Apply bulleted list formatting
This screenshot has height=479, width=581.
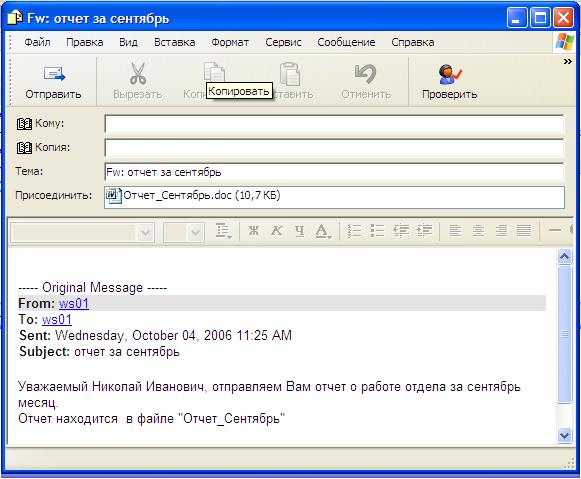click(377, 231)
